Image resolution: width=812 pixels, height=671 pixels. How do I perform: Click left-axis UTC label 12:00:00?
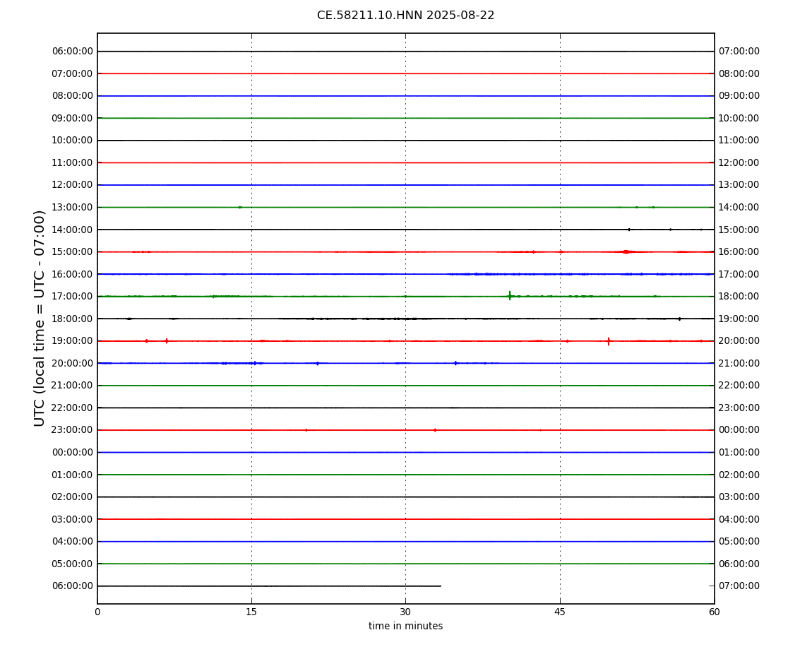(72, 185)
